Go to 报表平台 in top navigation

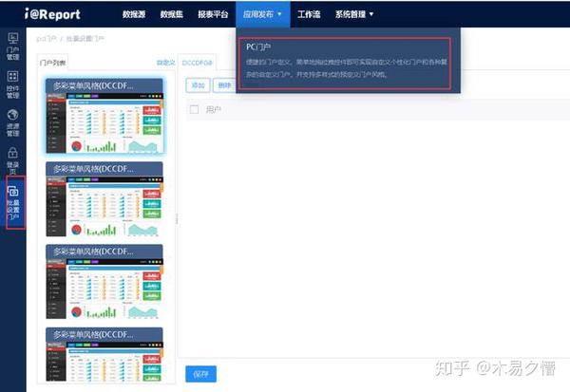(213, 14)
